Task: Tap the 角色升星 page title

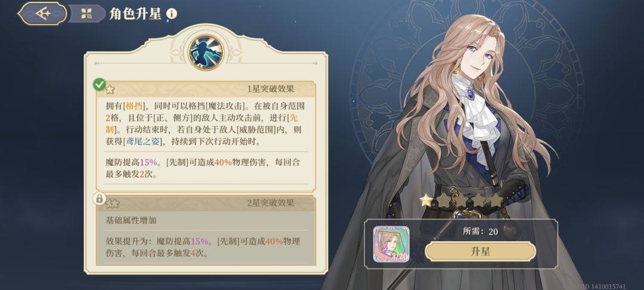Action: 135,14
